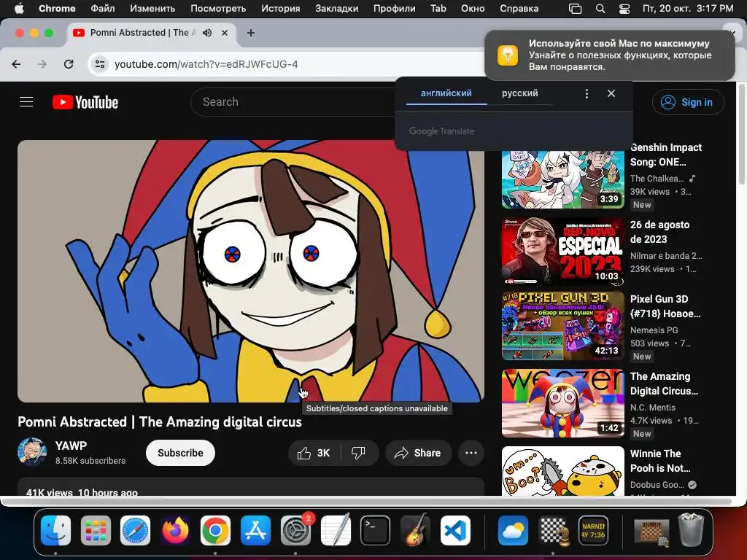Open Console app from the Dock

593,530
